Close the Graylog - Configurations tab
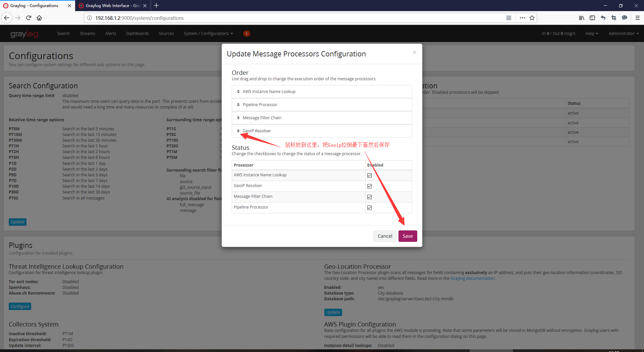Image resolution: width=644 pixels, height=352 pixels. (x=69, y=6)
